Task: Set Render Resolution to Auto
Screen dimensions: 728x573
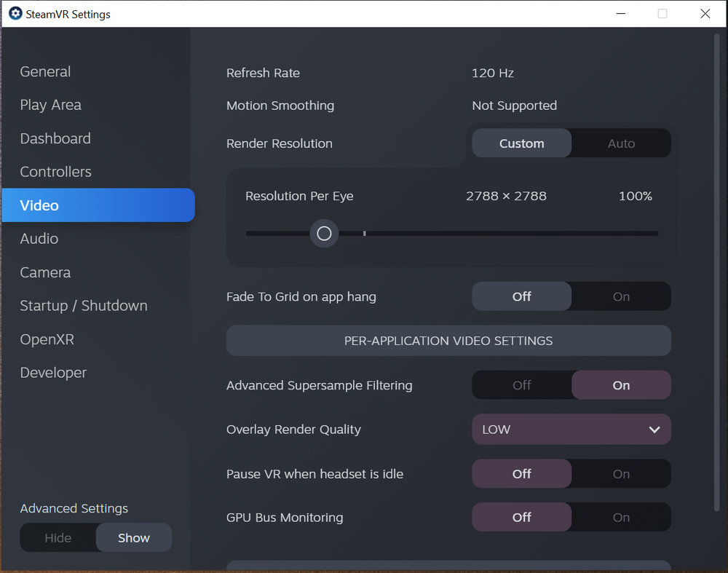Action: [x=621, y=143]
